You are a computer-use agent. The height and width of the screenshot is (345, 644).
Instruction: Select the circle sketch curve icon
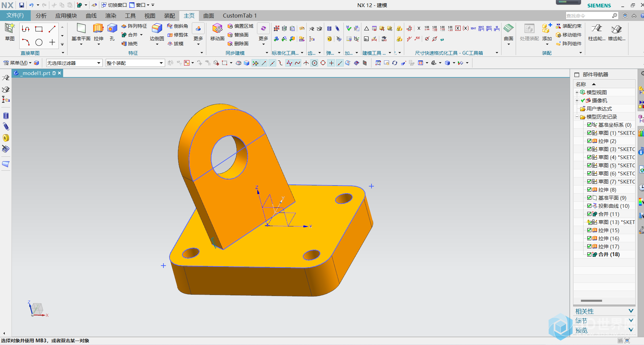coord(39,42)
